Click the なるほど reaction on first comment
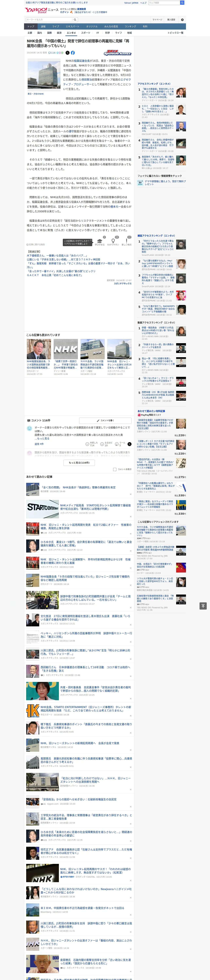This screenshot has height=980, width=210. 107,444
